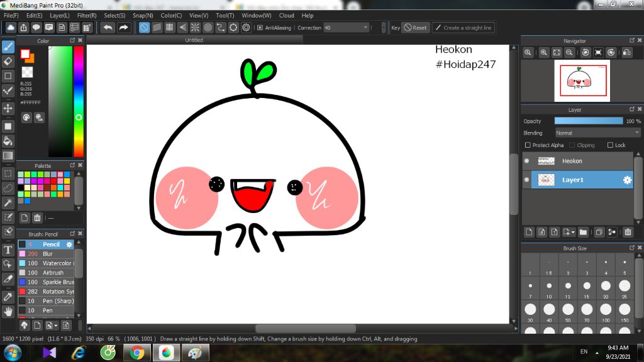Activate the Text tool
The height and width of the screenshot is (362, 644).
[8, 250]
